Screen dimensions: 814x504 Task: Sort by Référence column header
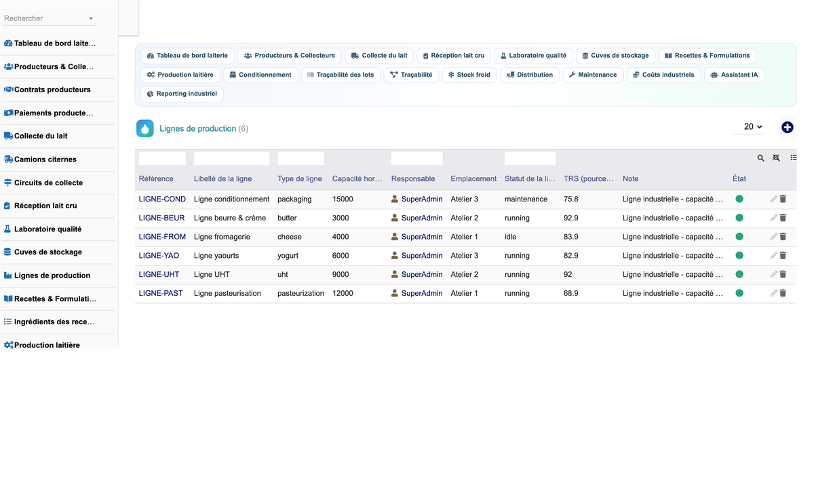156,178
